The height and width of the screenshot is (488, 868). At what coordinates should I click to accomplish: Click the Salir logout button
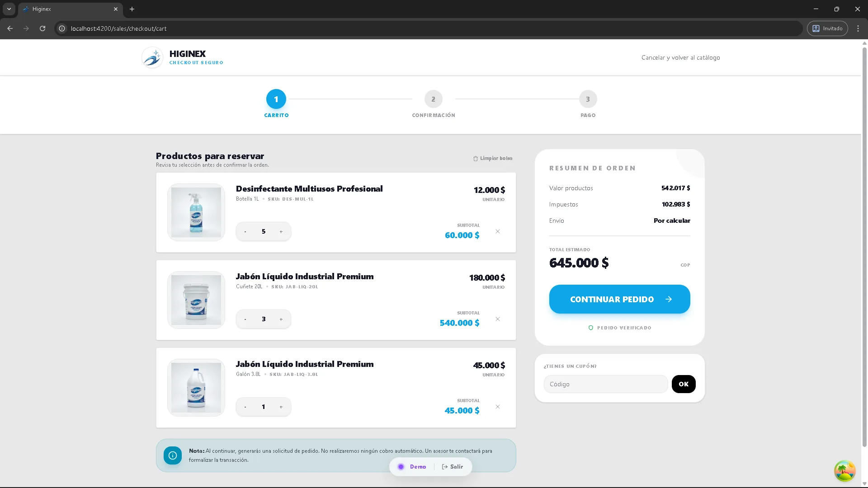click(453, 467)
